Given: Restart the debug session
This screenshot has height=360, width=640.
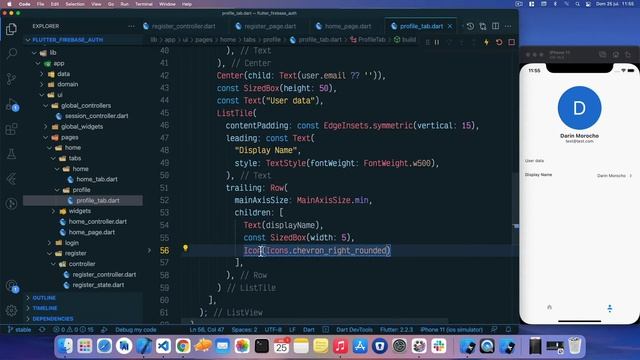Looking at the screenshot, I should (x=499, y=42).
